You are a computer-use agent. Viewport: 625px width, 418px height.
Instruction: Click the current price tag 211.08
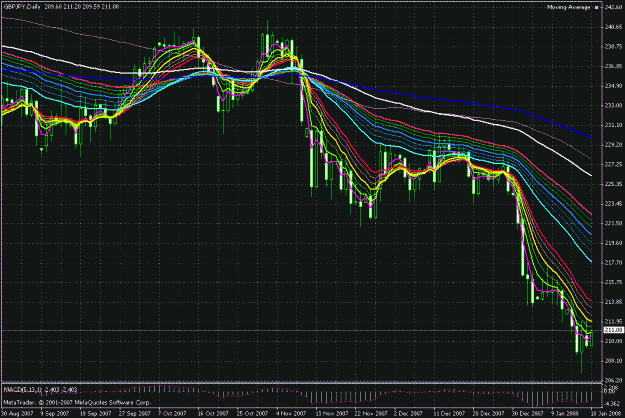point(614,330)
